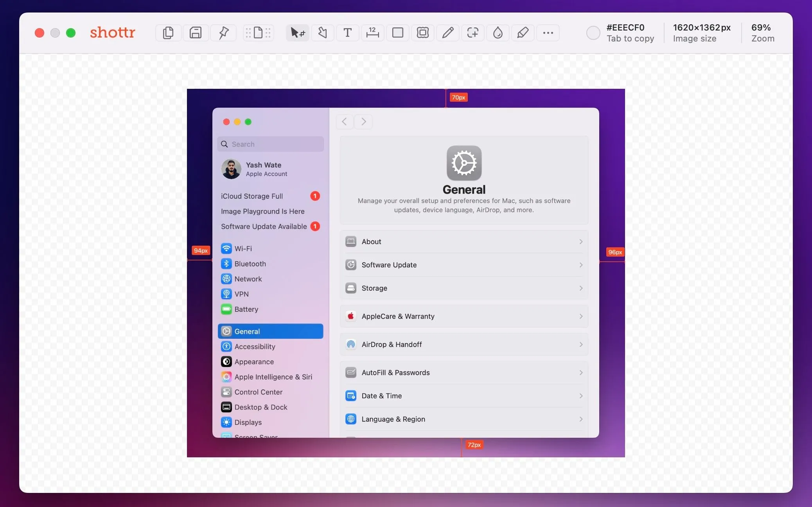Open the three-dots more tools menu
The width and height of the screenshot is (812, 507).
coord(548,33)
